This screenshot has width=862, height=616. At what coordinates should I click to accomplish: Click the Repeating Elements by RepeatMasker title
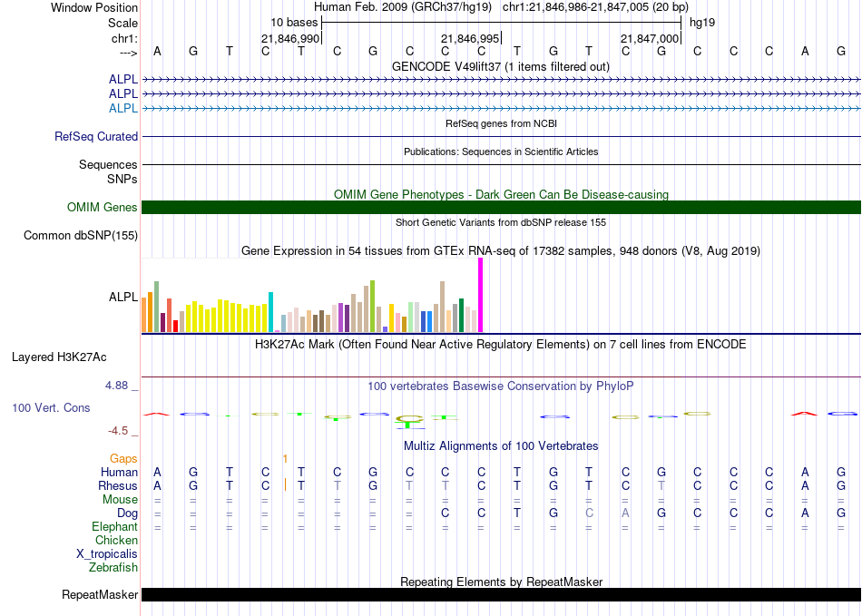coord(501,582)
